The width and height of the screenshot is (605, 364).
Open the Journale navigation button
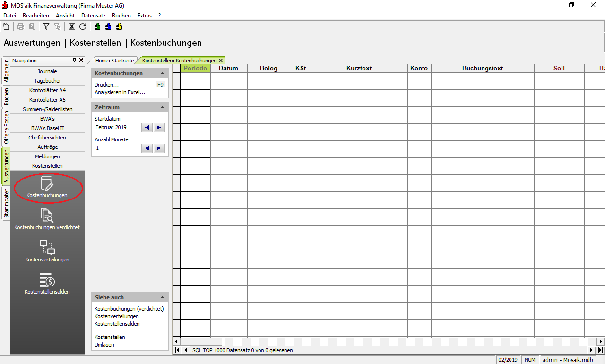(x=47, y=71)
